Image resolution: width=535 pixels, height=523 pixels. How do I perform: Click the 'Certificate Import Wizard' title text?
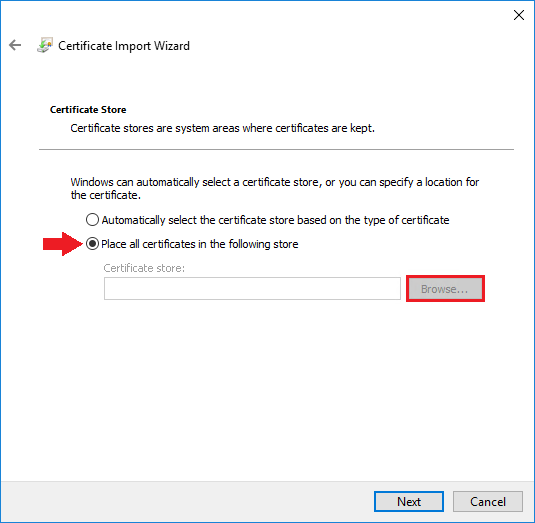124,46
